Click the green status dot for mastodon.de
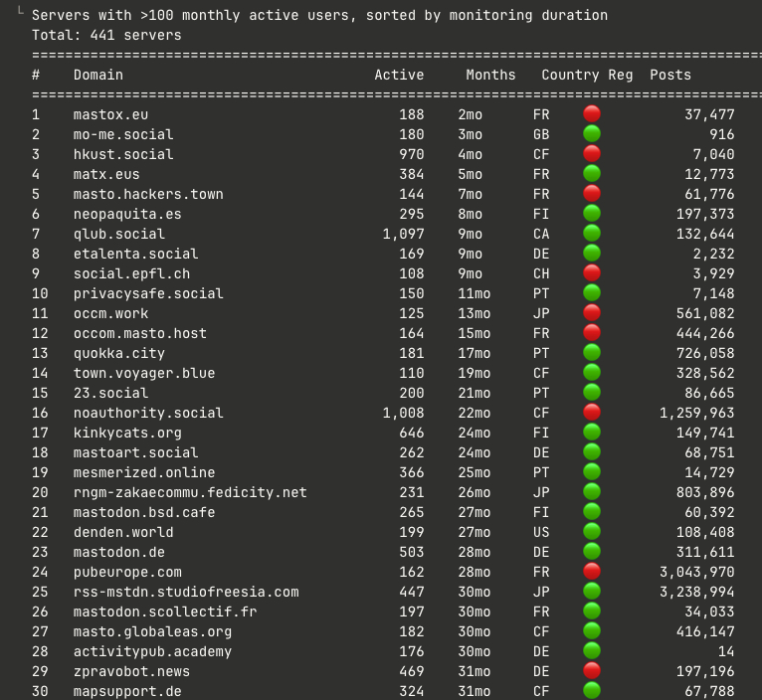 tap(592, 552)
